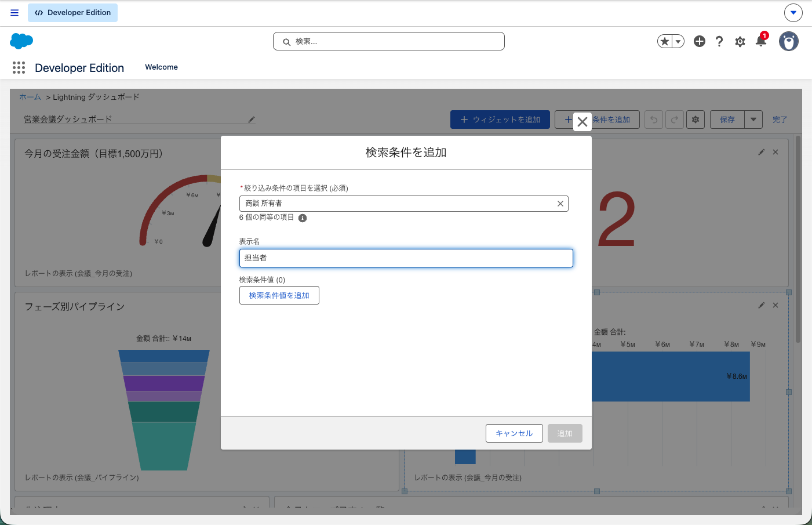Click the dashboard vertical scrollbar
Viewport: 812px width, 525px height.
click(x=798, y=239)
